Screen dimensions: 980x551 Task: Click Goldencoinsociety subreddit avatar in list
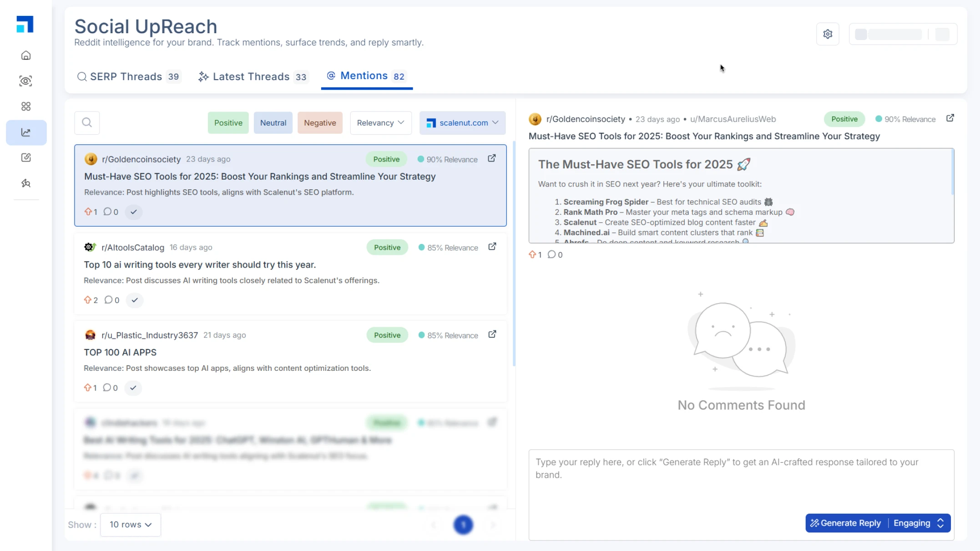pyautogui.click(x=91, y=159)
